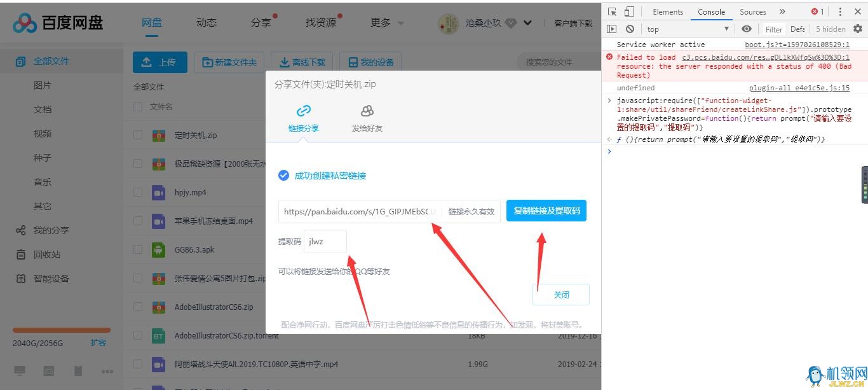Select the Console tab in DevTools
Screen dimensions: 868x390
(711, 11)
